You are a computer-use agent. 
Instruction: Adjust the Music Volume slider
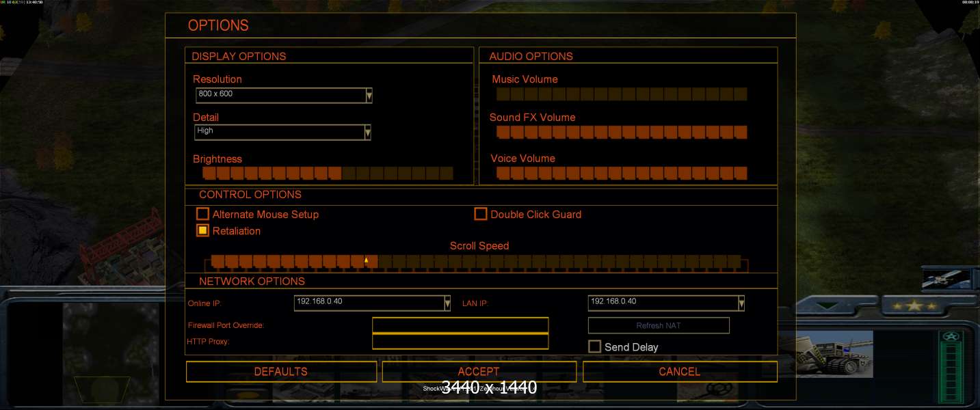[x=622, y=94]
